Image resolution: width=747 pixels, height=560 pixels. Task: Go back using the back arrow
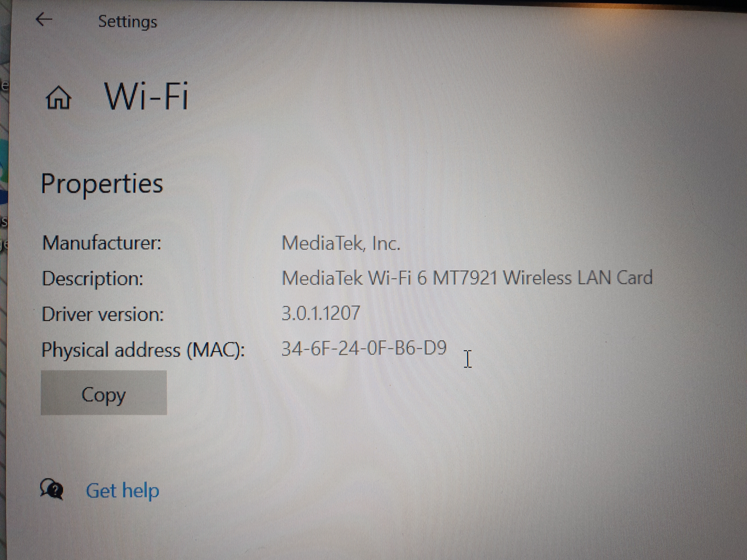click(44, 20)
